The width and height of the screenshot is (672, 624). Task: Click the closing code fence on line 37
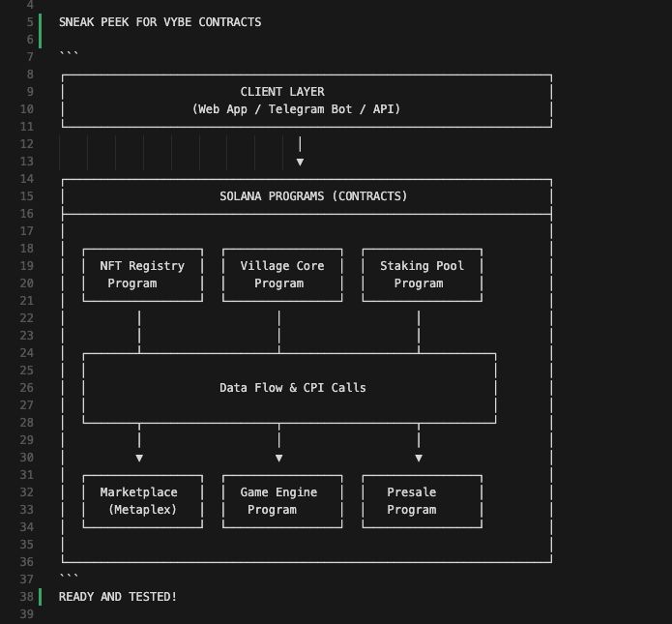pyautogui.click(x=69, y=576)
